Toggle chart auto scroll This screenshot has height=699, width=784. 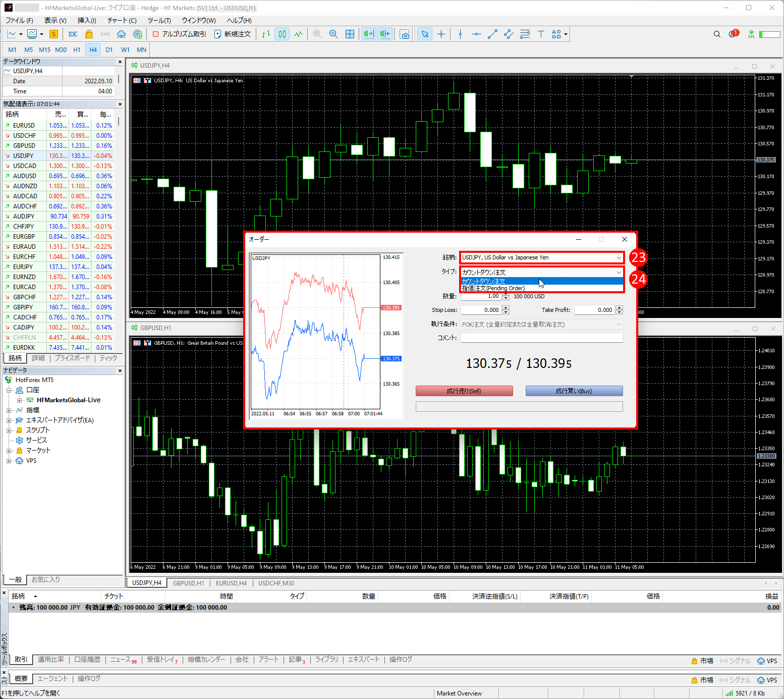[368, 34]
